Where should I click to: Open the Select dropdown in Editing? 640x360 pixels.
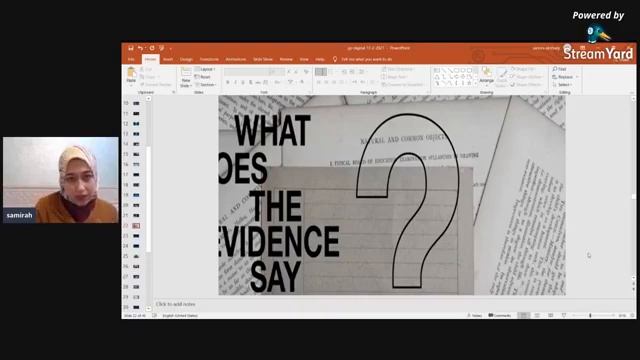(x=562, y=84)
